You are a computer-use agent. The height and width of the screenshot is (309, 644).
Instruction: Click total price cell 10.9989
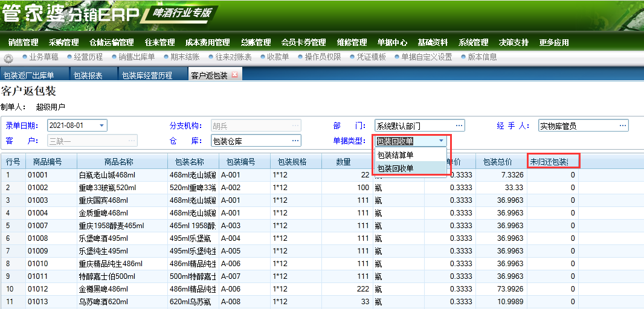501,302
